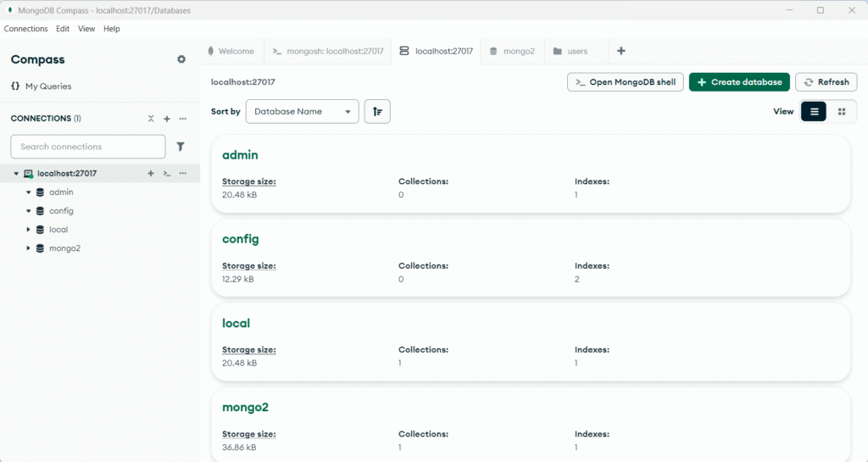This screenshot has height=462, width=868.
Task: Switch to list view
Action: pyautogui.click(x=814, y=111)
